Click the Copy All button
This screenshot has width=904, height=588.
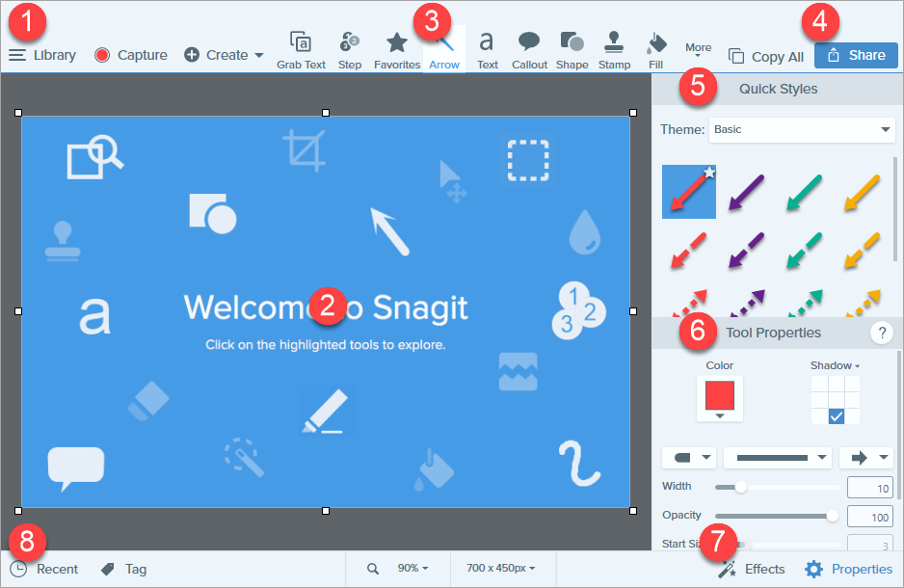(765, 57)
